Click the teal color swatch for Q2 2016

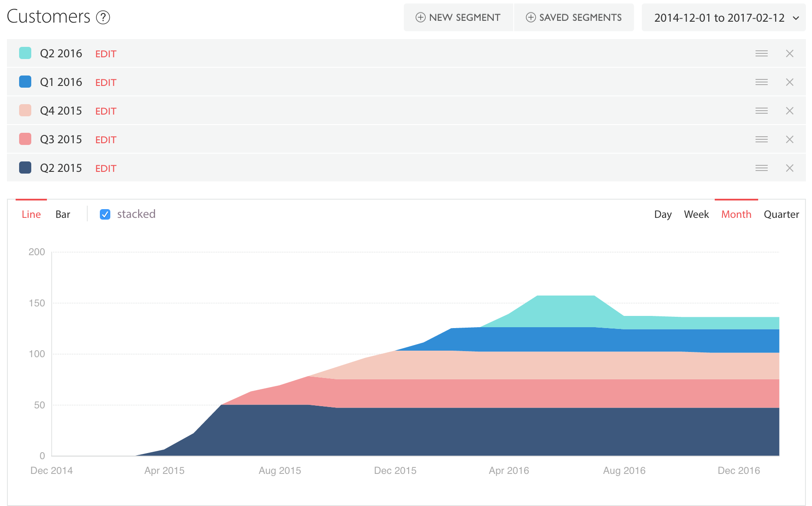25,53
